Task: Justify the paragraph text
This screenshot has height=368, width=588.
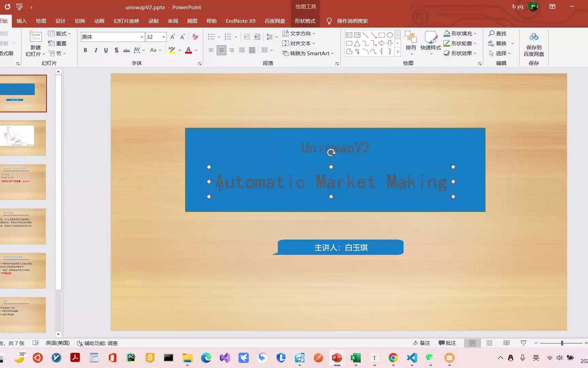Action: pos(242,50)
